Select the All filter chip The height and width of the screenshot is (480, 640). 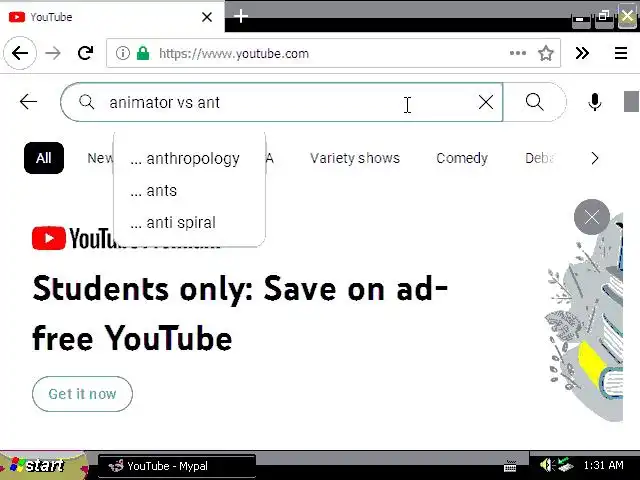coord(44,158)
